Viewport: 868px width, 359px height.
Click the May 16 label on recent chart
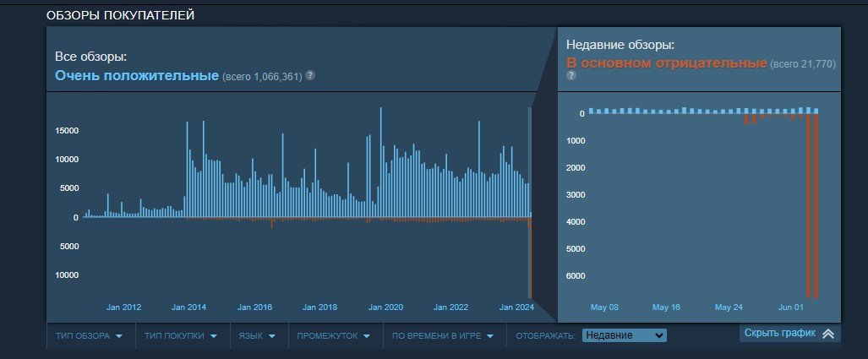pos(667,307)
